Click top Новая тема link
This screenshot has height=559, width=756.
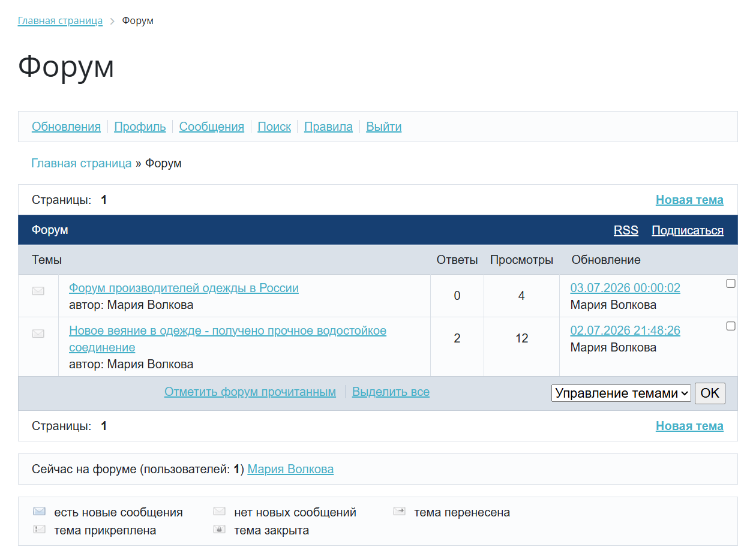(689, 200)
